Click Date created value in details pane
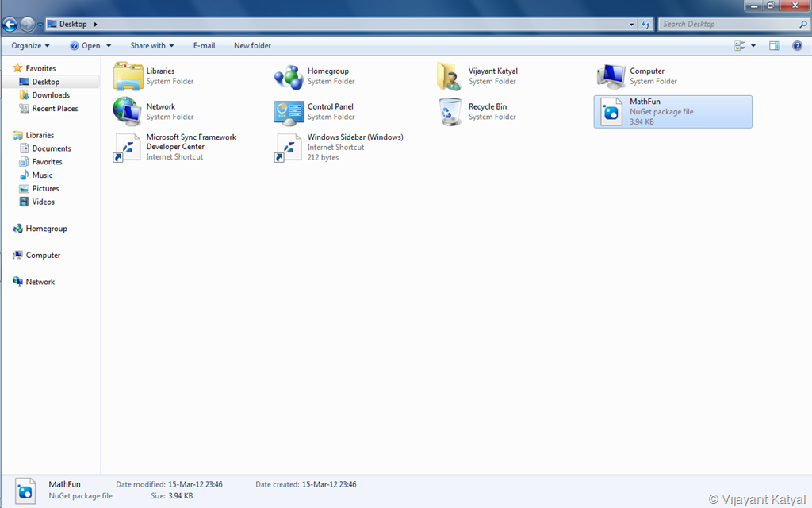This screenshot has height=508, width=812. pyautogui.click(x=329, y=484)
